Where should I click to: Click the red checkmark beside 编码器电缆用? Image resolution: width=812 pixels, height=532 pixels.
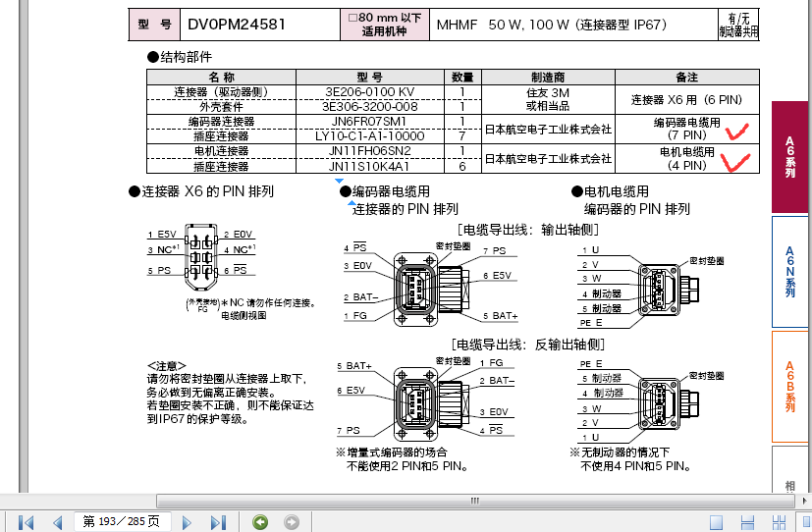(x=734, y=131)
